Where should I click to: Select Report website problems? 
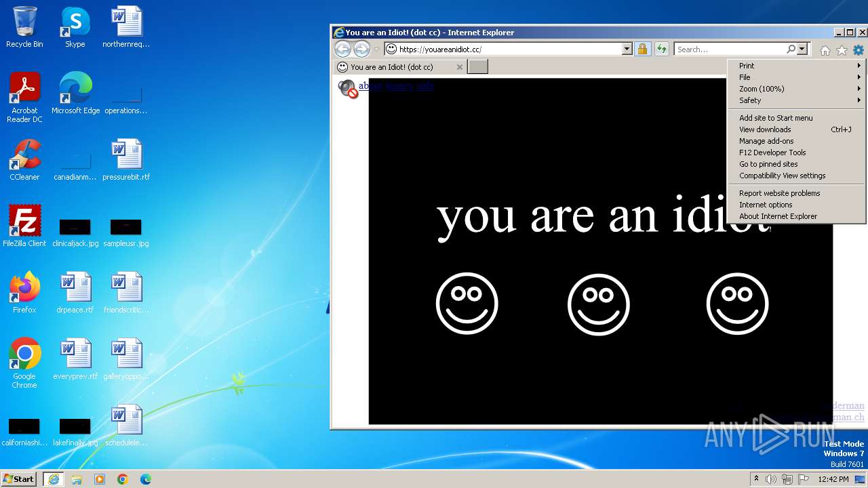coord(796,193)
